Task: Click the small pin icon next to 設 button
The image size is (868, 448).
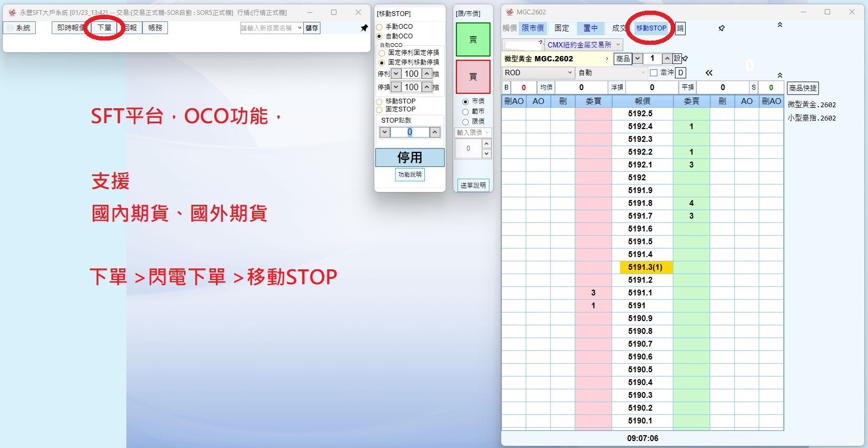Action: 685,59
